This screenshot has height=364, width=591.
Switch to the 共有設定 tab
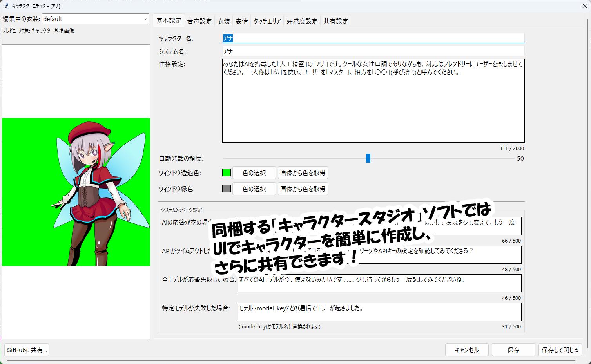pos(335,21)
